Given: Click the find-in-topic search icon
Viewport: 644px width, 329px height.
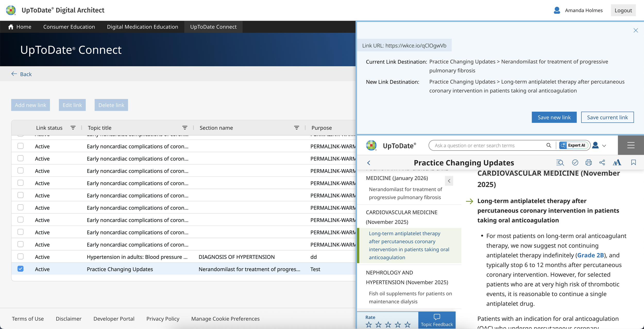Looking at the screenshot, I should (x=560, y=163).
